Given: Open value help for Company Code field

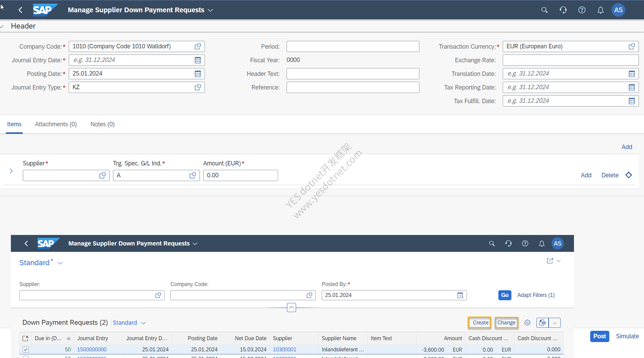Looking at the screenshot, I should coord(198,47).
